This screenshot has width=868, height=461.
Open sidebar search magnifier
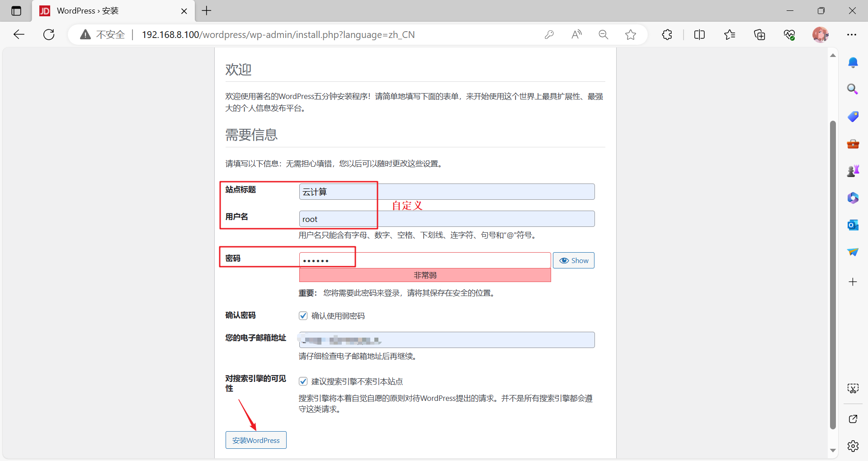(x=853, y=89)
